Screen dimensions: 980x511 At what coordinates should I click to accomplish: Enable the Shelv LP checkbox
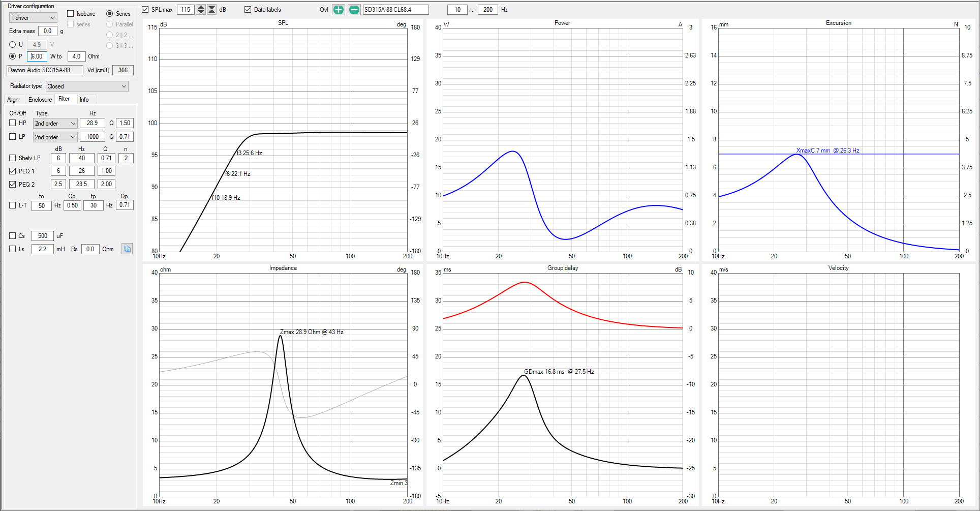(x=13, y=158)
